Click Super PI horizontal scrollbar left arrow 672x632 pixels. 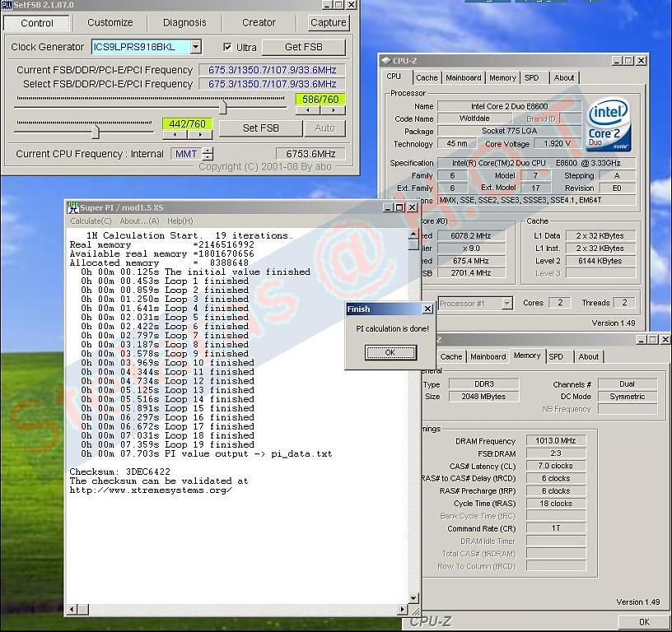72,609
